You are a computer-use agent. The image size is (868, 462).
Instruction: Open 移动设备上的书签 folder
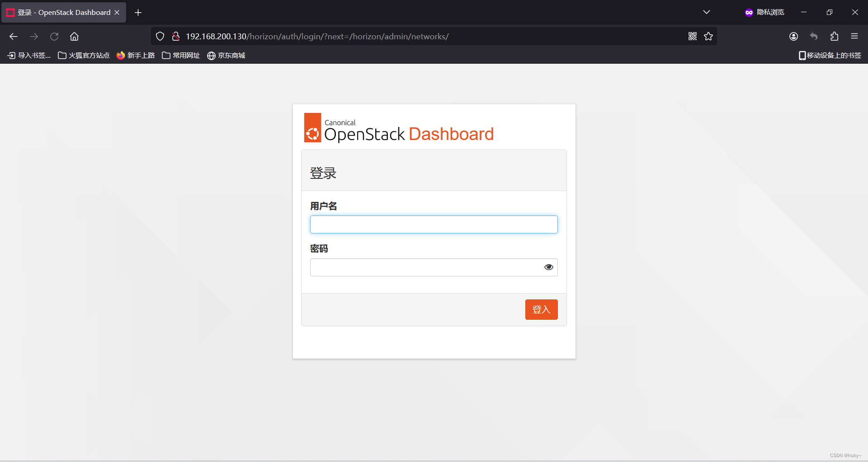pyautogui.click(x=830, y=56)
